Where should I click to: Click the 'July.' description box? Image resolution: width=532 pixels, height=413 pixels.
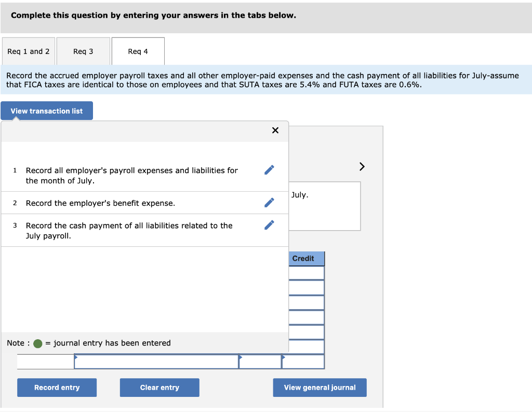point(325,206)
